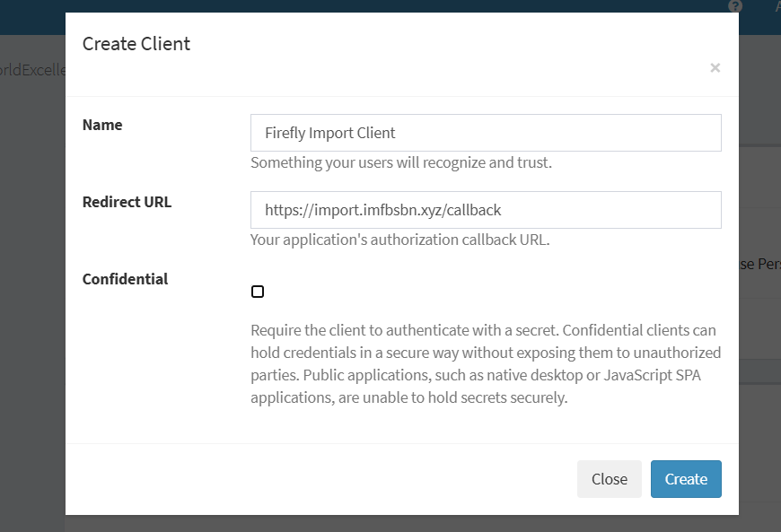Click the help question mark icon
781x532 pixels.
(x=734, y=5)
